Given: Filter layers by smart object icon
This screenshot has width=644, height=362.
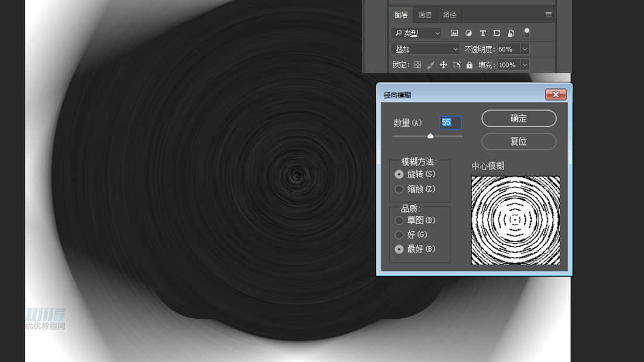Looking at the screenshot, I should pos(511,33).
